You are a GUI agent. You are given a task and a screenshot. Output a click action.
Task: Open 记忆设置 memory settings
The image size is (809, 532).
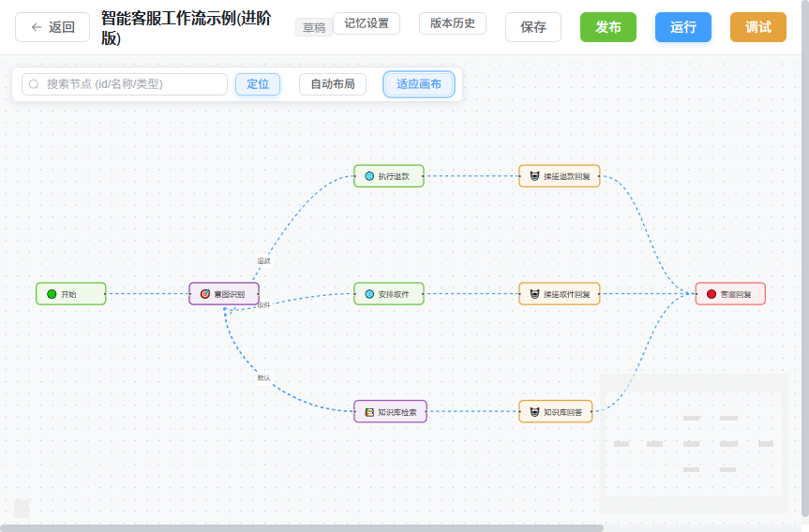tap(367, 23)
